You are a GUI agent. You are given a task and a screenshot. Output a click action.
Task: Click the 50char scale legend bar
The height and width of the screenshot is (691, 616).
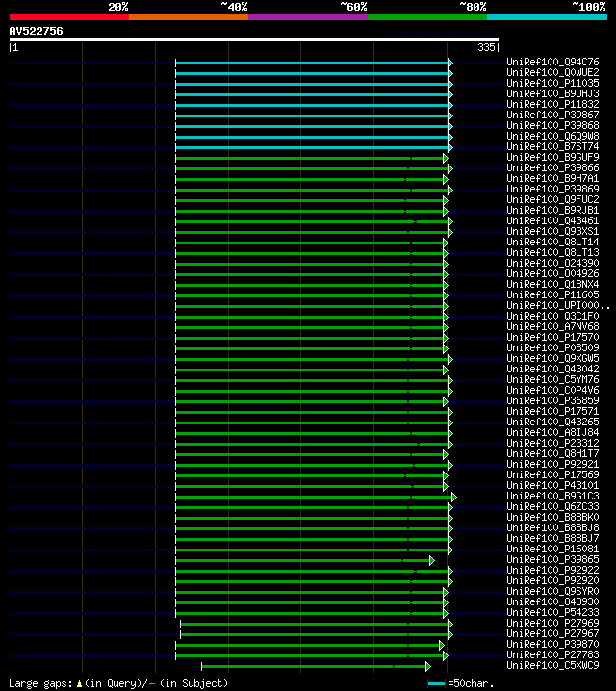[436, 684]
